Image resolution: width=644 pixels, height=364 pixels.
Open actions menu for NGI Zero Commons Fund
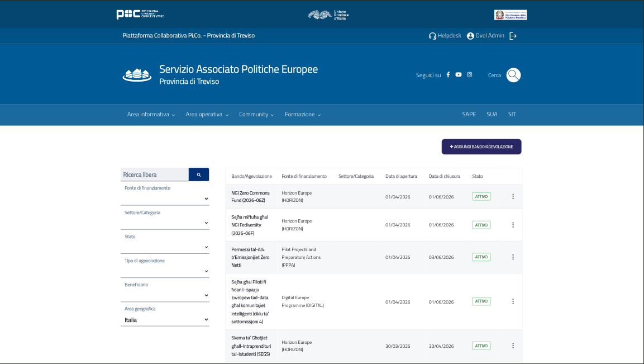513,196
